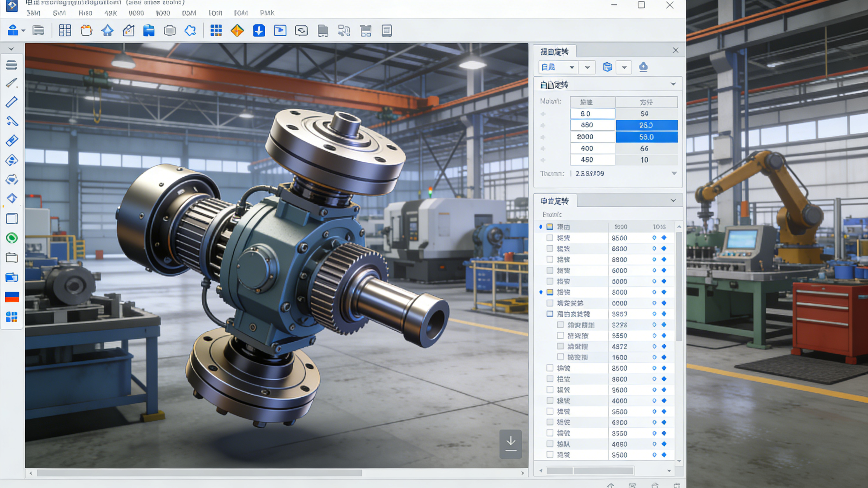Click the download button in viewport corner
This screenshot has height=488, width=868.
coord(511,443)
